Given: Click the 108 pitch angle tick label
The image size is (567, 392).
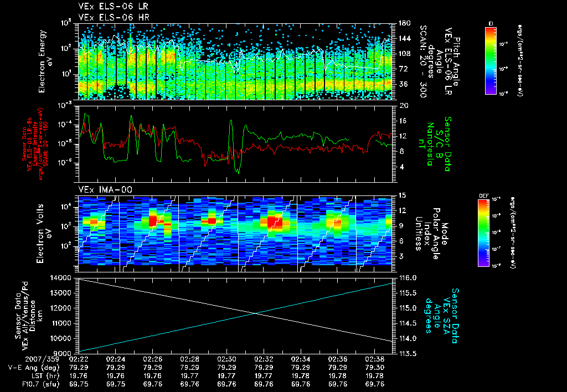Looking at the screenshot, I should 405,54.
